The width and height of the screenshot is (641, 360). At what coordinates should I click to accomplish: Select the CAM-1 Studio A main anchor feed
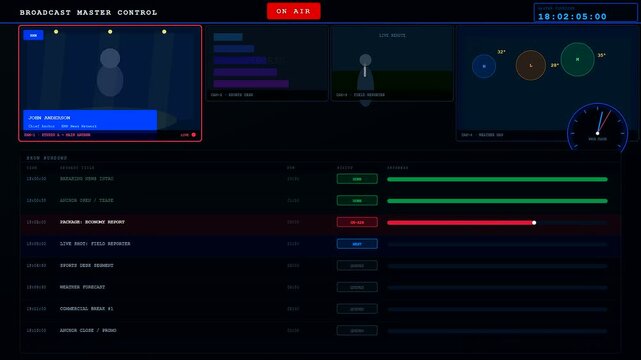110,83
